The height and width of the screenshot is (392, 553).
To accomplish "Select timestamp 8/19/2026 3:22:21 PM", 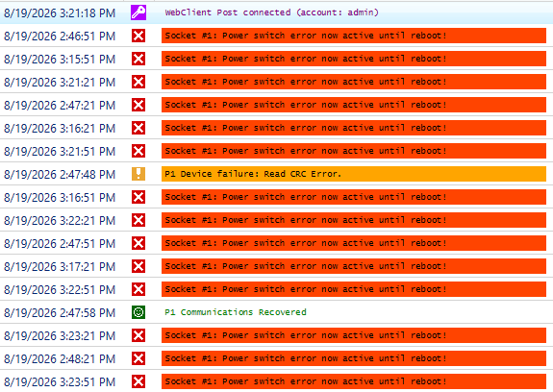I will 60,220.
